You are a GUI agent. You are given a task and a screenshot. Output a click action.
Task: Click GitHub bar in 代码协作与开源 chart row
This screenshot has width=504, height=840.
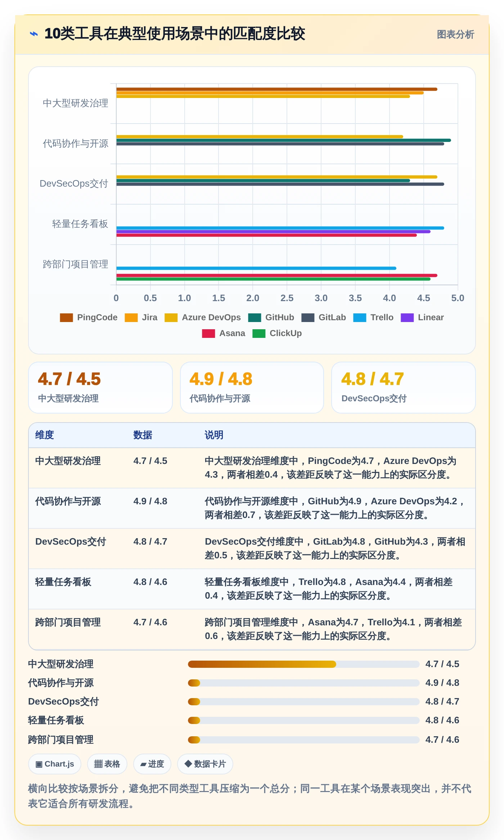[283, 140]
